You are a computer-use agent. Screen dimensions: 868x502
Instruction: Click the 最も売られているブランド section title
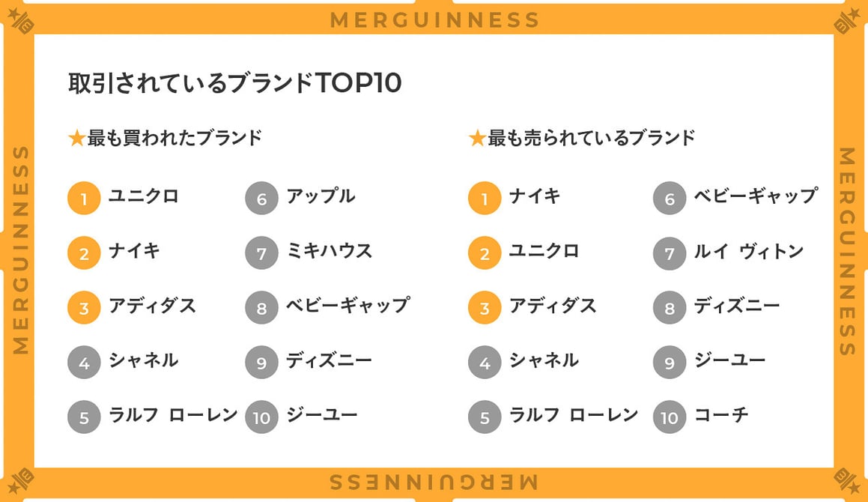point(591,137)
